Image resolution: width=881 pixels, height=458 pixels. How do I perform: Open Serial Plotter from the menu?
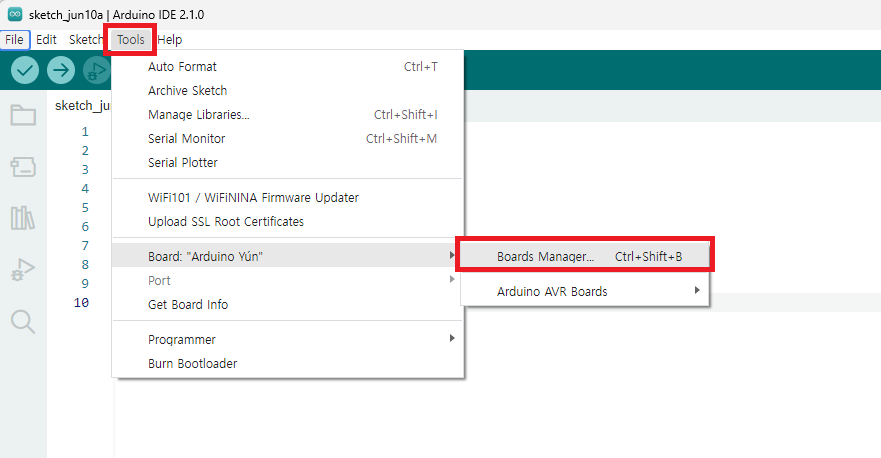(288, 162)
